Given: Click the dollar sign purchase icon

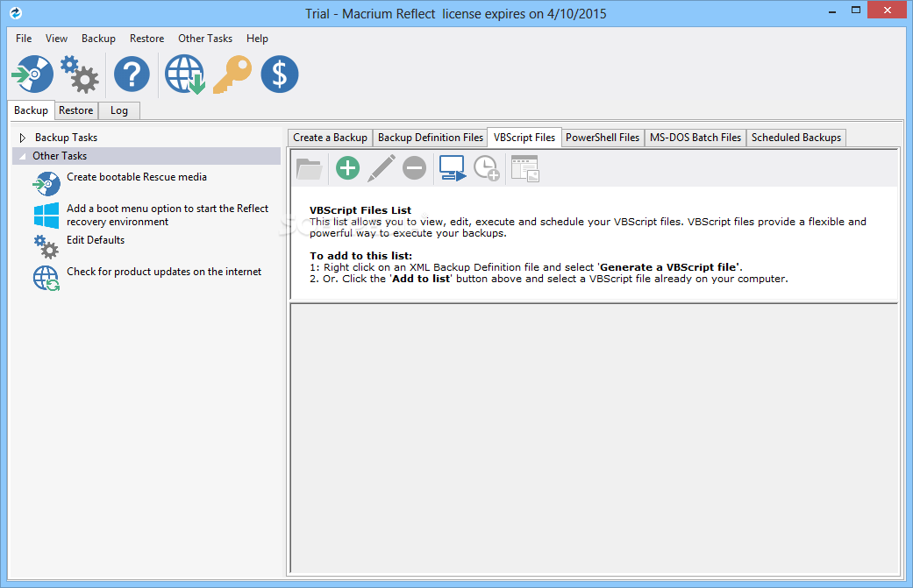Looking at the screenshot, I should (280, 74).
